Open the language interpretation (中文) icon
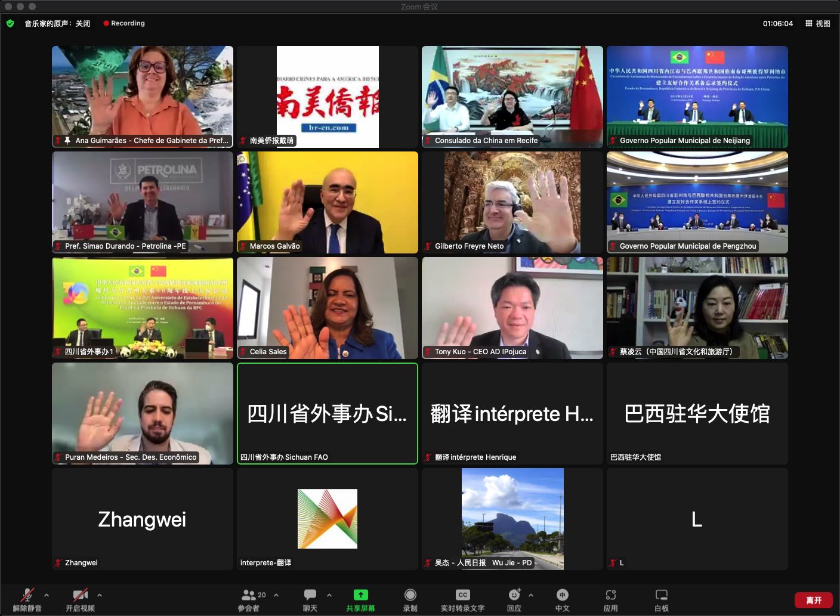840x616 pixels. [x=562, y=595]
